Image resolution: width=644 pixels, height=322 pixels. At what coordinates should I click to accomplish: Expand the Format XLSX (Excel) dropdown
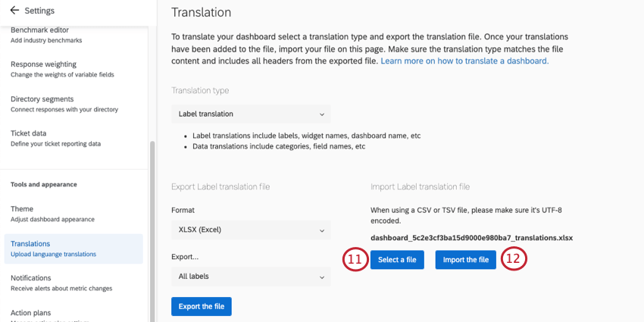point(251,230)
